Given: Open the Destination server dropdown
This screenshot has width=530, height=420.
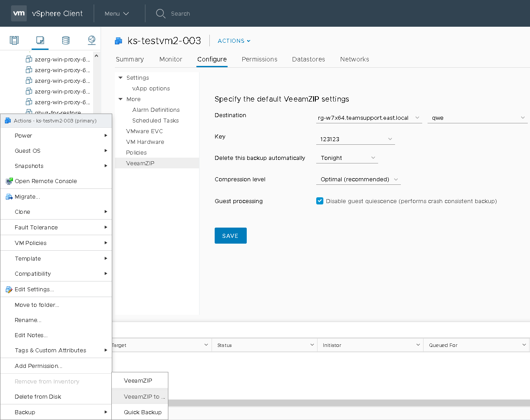Looking at the screenshot, I should tap(369, 118).
